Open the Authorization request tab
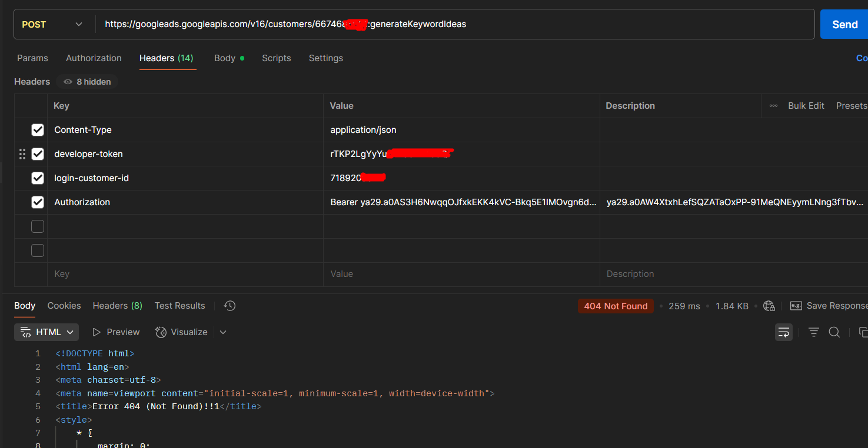 94,58
